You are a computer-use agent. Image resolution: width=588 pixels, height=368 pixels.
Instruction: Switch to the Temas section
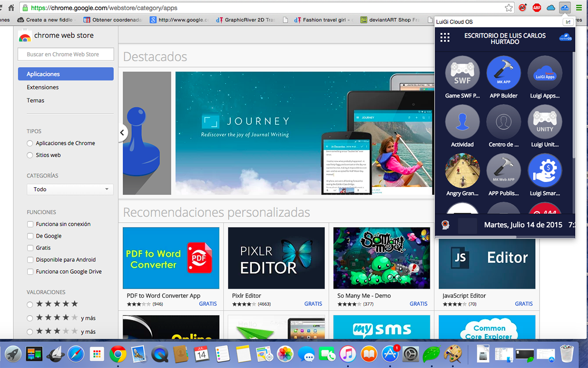(35, 100)
